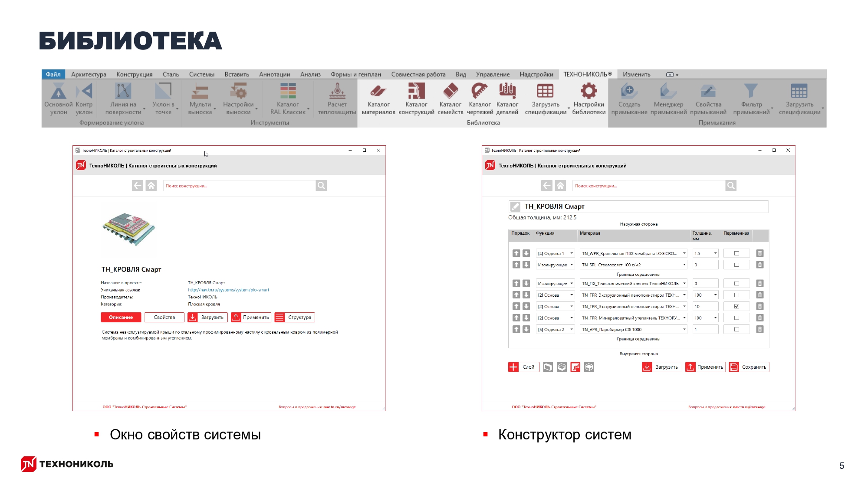Toggle Переменная for TN_VPR_Паробарьер row

click(x=736, y=329)
